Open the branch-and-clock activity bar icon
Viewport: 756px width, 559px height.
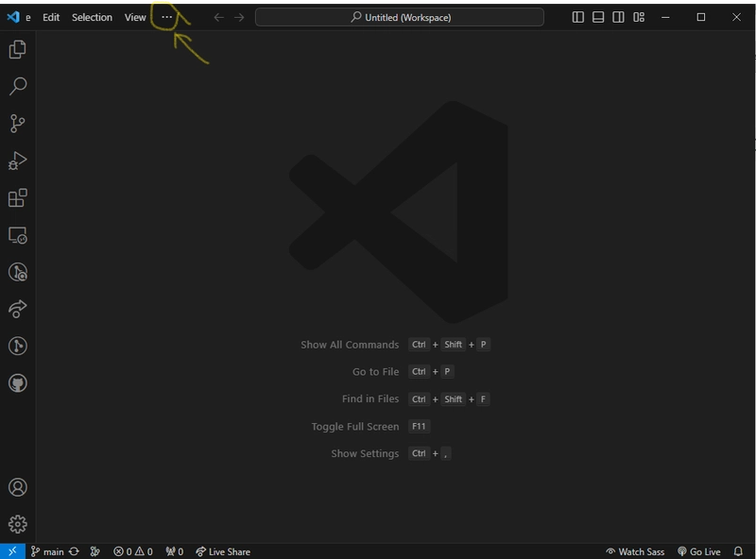(17, 272)
